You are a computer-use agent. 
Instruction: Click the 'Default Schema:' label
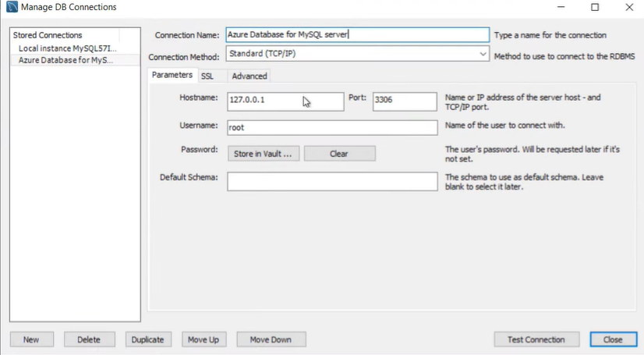click(189, 178)
